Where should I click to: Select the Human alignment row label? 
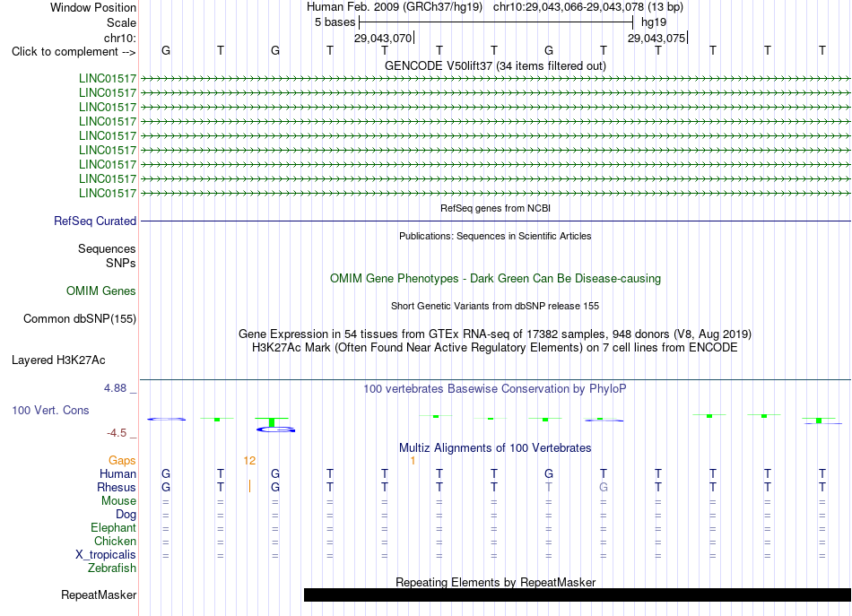117,474
